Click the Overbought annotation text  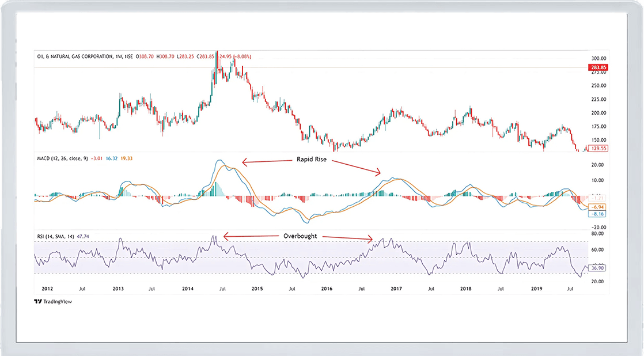pyautogui.click(x=300, y=236)
